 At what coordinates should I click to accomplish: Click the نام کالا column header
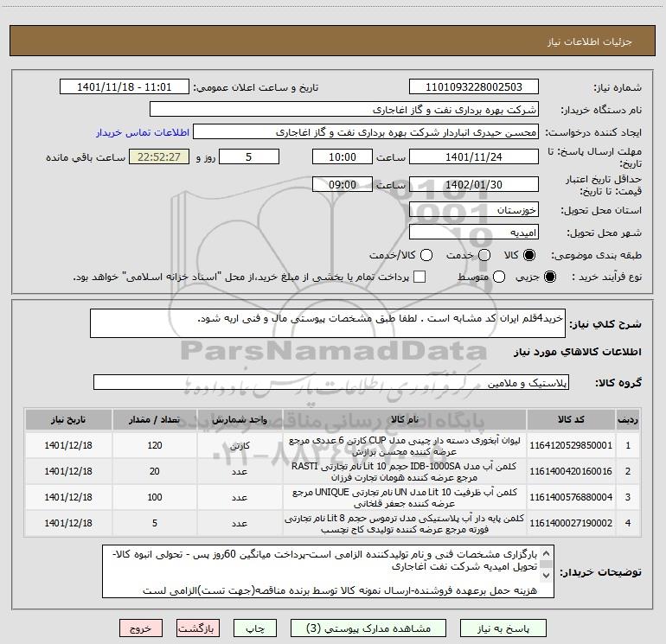pos(405,420)
